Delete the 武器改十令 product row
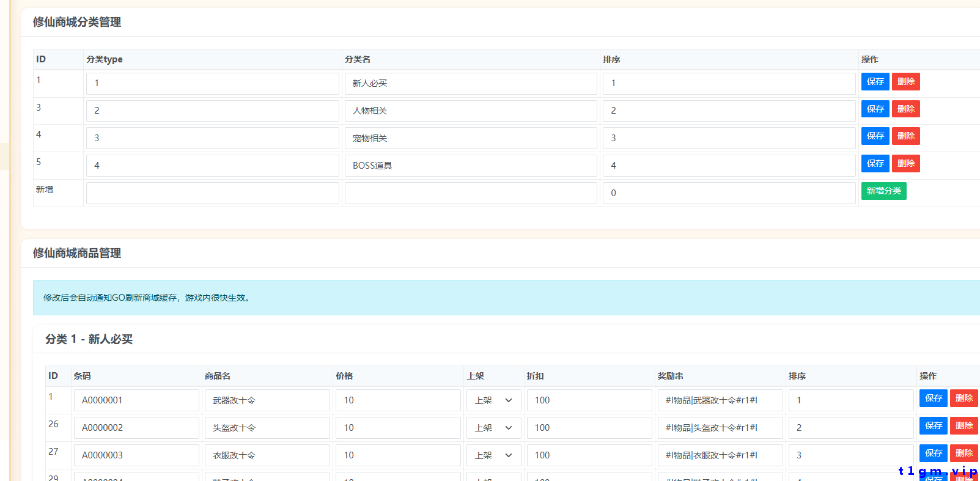Viewport: 980px width, 481px height. 963,398
